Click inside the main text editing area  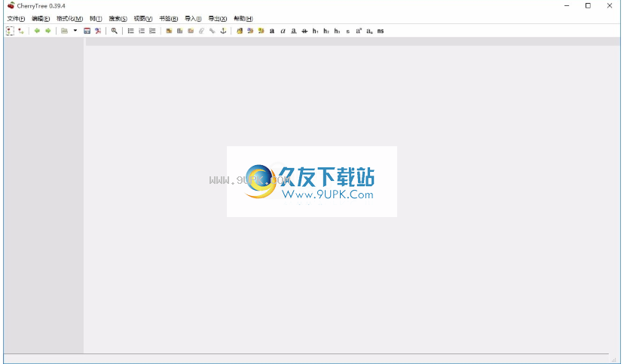(353, 199)
